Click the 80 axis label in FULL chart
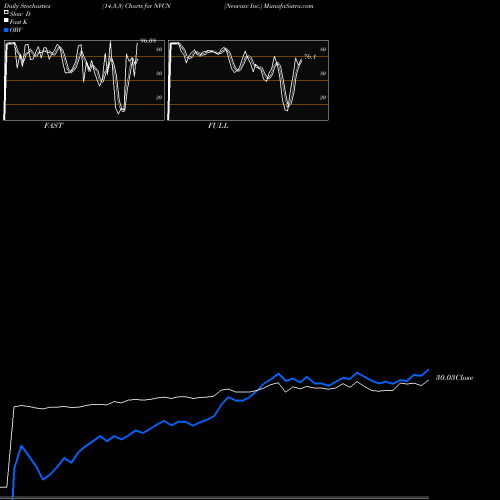Viewport: 500px width, 500px height. point(323,50)
